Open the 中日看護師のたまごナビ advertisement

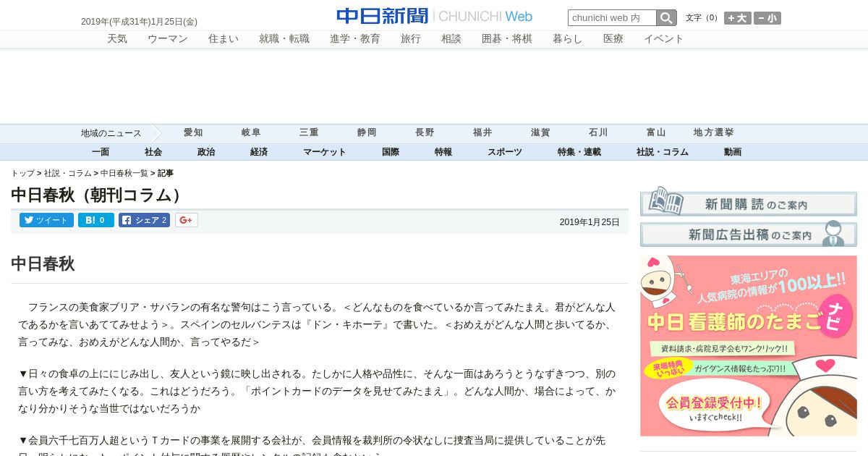pos(749,345)
